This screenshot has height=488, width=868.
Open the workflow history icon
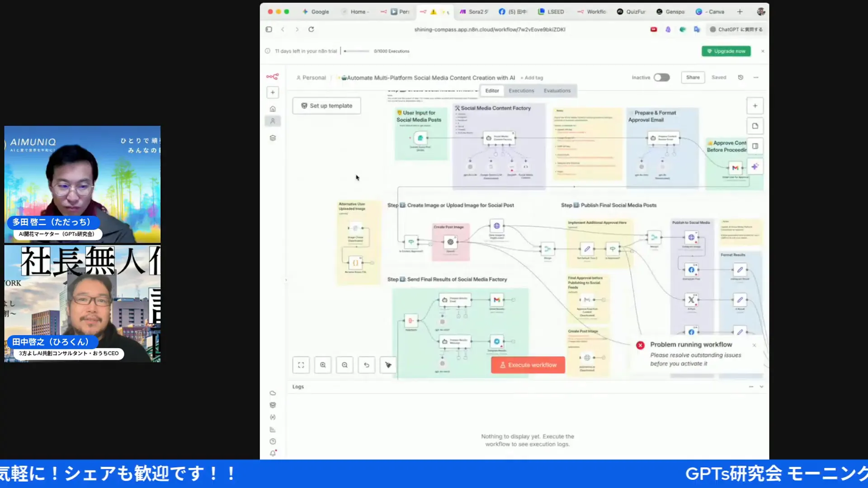(741, 77)
